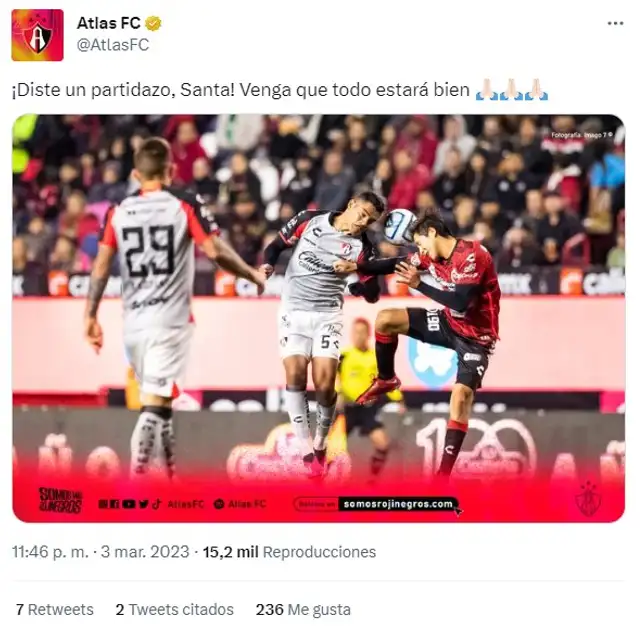
Task: Click the praying hands emojis in tweet
Action: [x=512, y=89]
